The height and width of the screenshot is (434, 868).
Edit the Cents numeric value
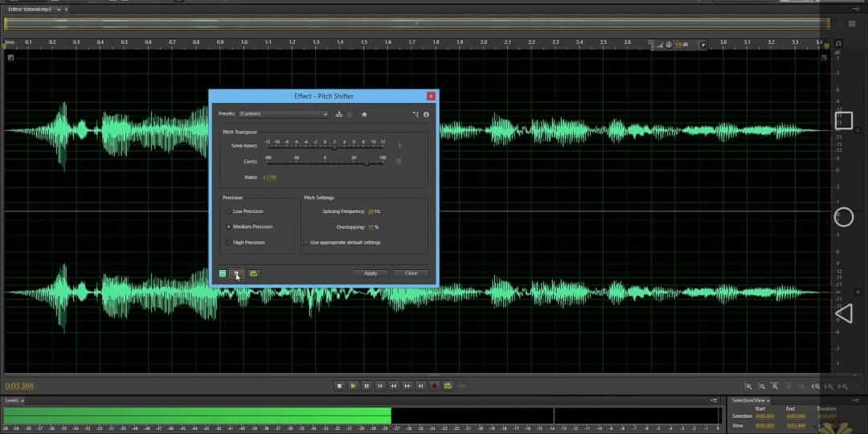pyautogui.click(x=399, y=162)
